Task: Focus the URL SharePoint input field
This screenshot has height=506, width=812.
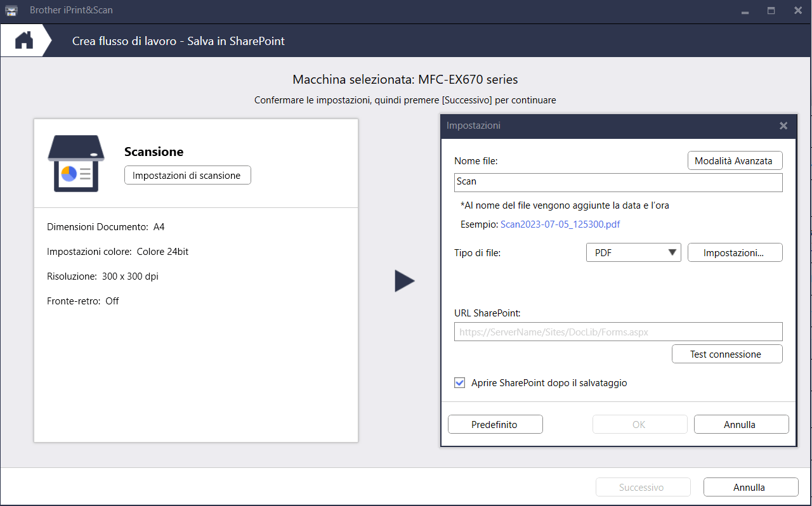Action: pyautogui.click(x=618, y=332)
